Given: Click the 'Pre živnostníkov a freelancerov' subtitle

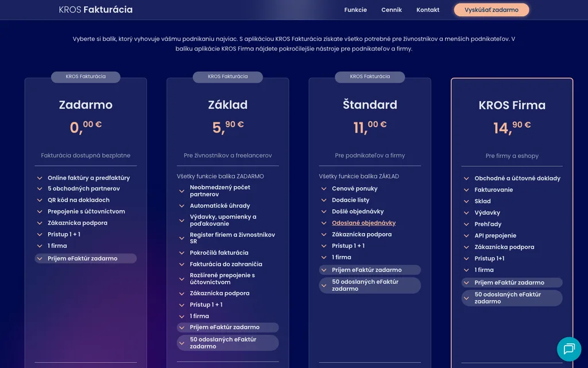Looking at the screenshot, I should pyautogui.click(x=227, y=155).
